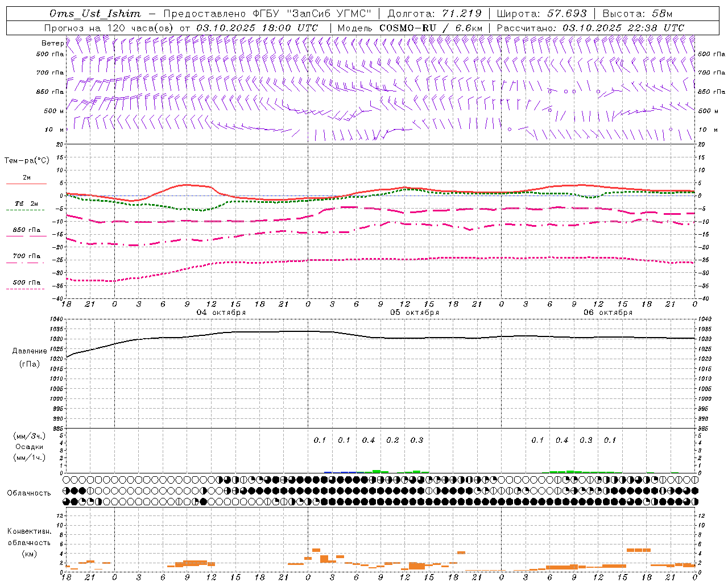Screen dimensions: 728x582
Task: Click the dotted pink sample under 500 гПа legend
Action: (26, 289)
